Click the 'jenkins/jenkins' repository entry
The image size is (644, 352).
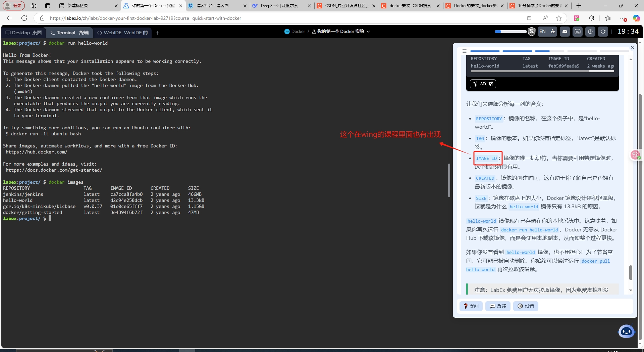[23, 194]
